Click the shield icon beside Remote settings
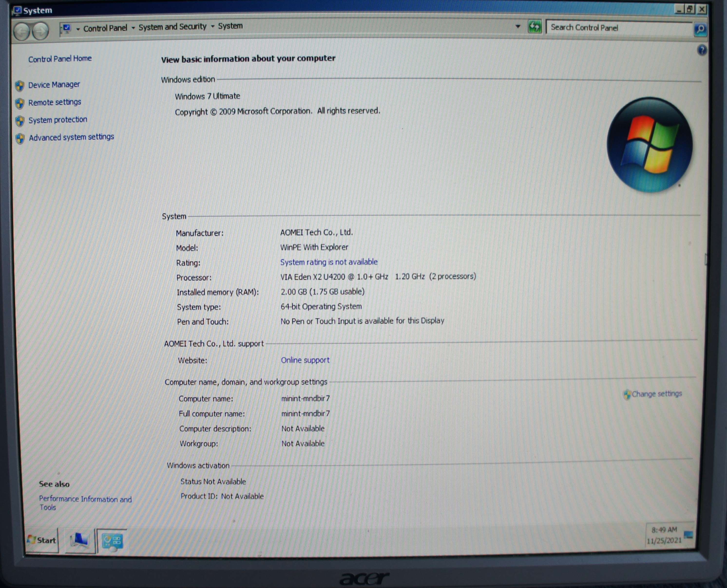The height and width of the screenshot is (588, 727). tap(20, 103)
